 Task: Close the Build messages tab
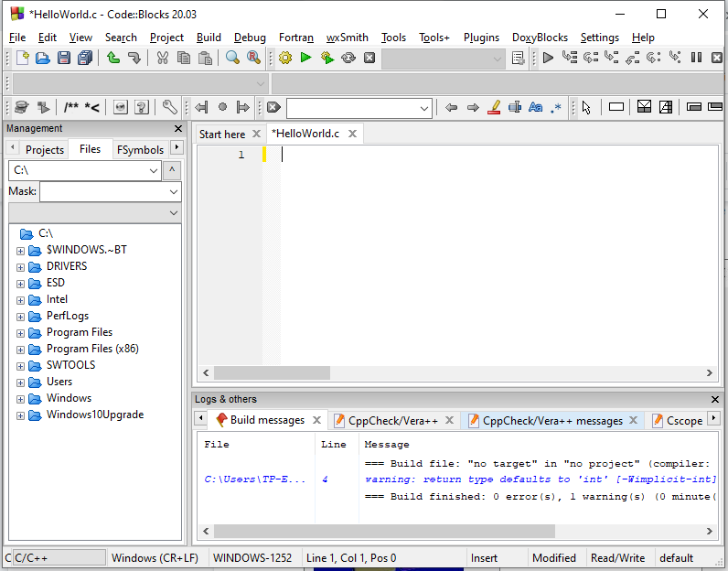[316, 420]
